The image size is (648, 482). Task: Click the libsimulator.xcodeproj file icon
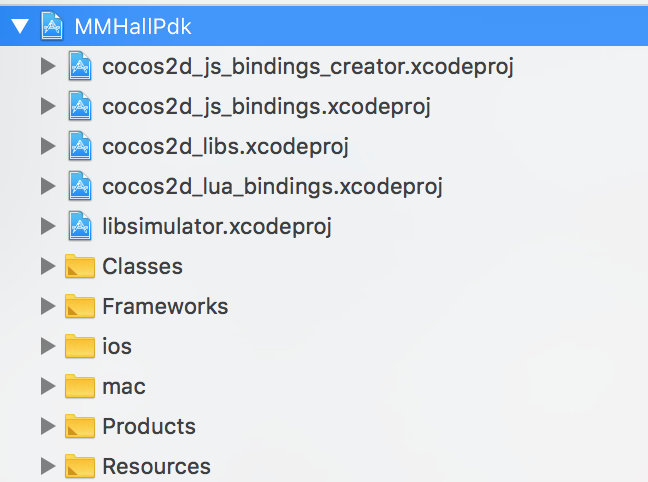pyautogui.click(x=79, y=226)
